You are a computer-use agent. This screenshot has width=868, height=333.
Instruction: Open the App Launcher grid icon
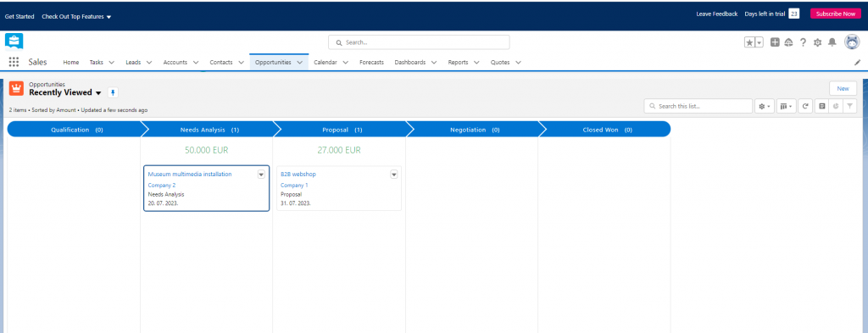coord(14,62)
